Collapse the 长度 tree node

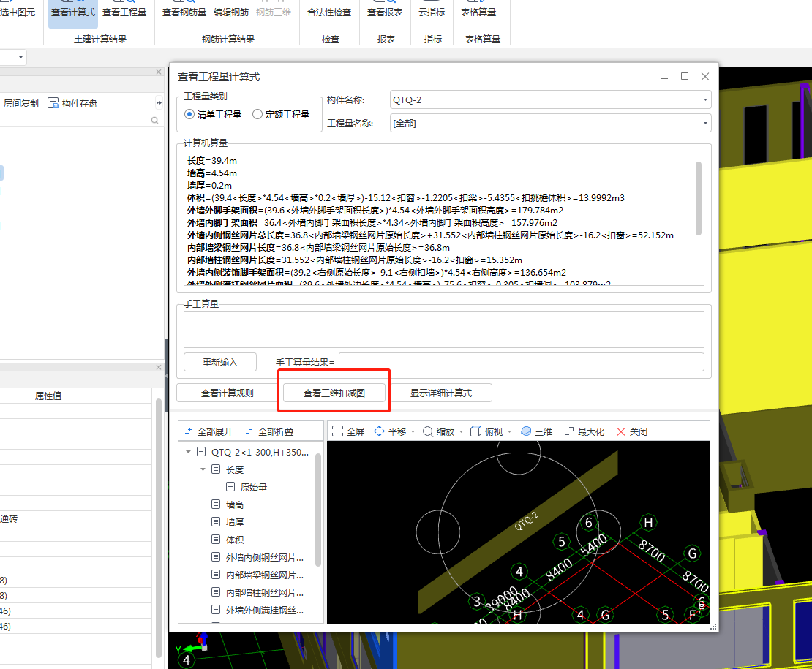pos(203,469)
